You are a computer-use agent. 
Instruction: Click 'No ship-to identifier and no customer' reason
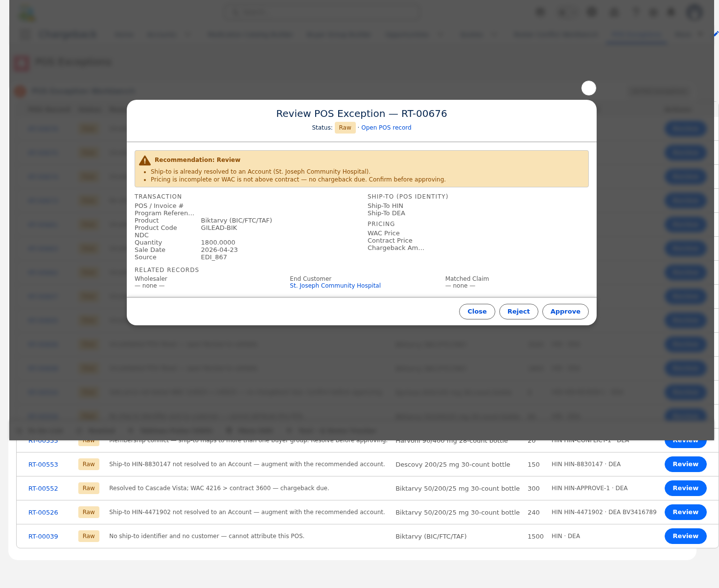(207, 536)
